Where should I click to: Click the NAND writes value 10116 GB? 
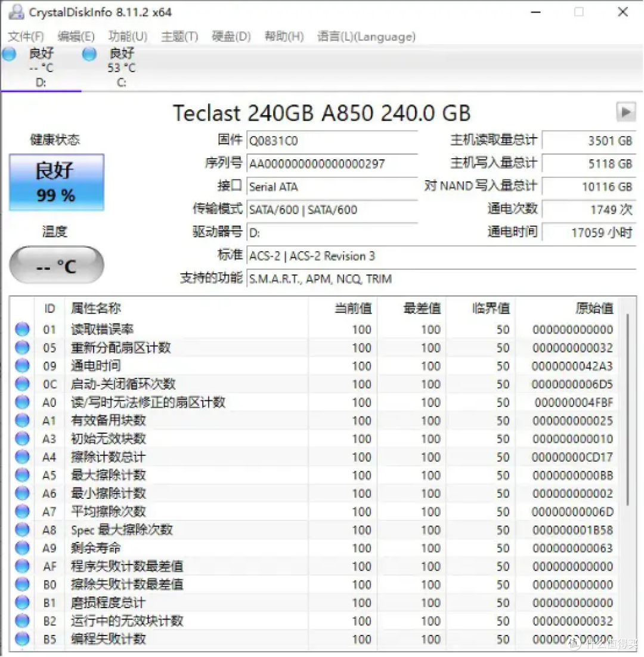589,187
